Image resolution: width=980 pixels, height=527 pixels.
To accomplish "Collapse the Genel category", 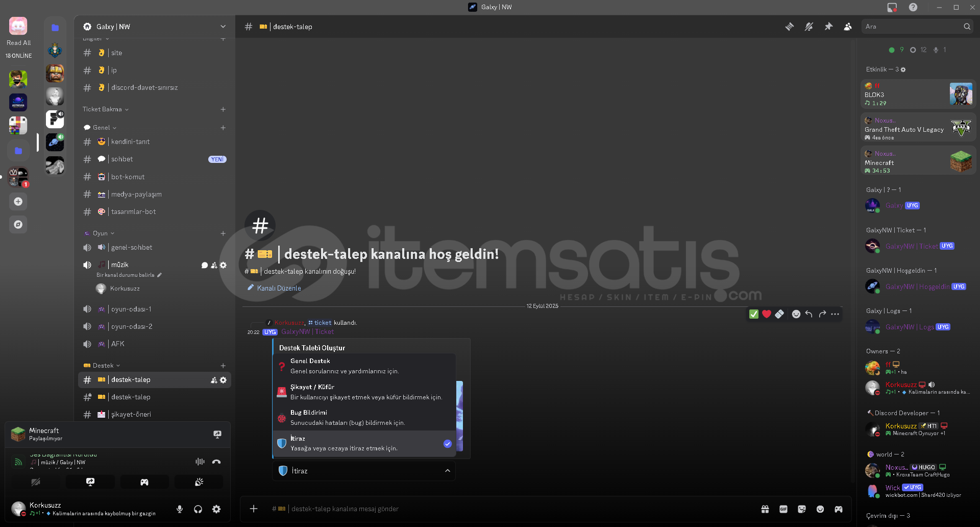I will coord(101,128).
